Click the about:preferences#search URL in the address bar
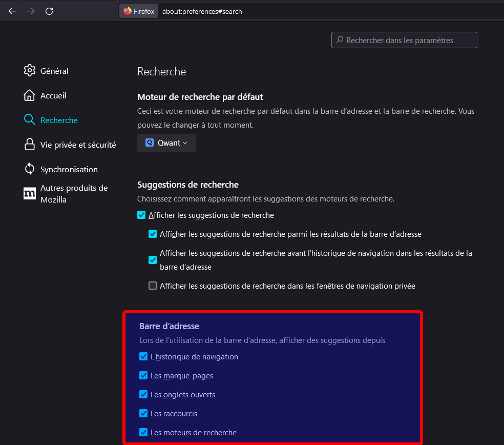The height and width of the screenshot is (445, 504). coord(202,12)
